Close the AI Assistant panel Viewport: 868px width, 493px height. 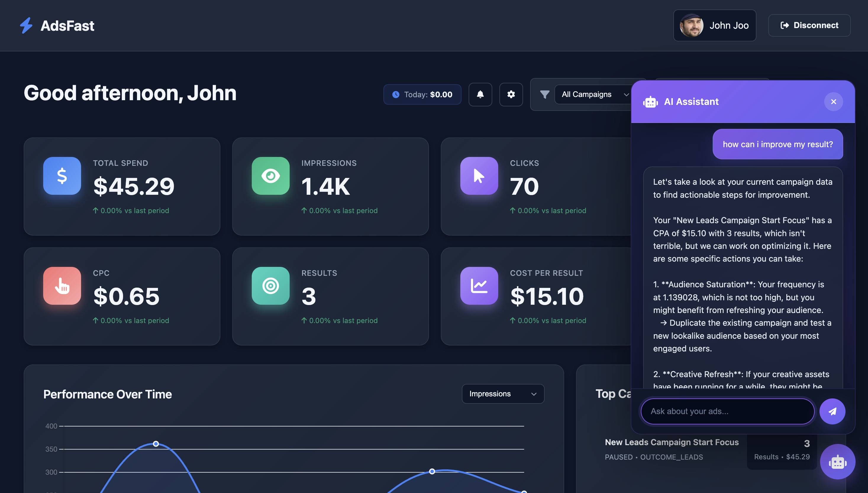click(833, 102)
